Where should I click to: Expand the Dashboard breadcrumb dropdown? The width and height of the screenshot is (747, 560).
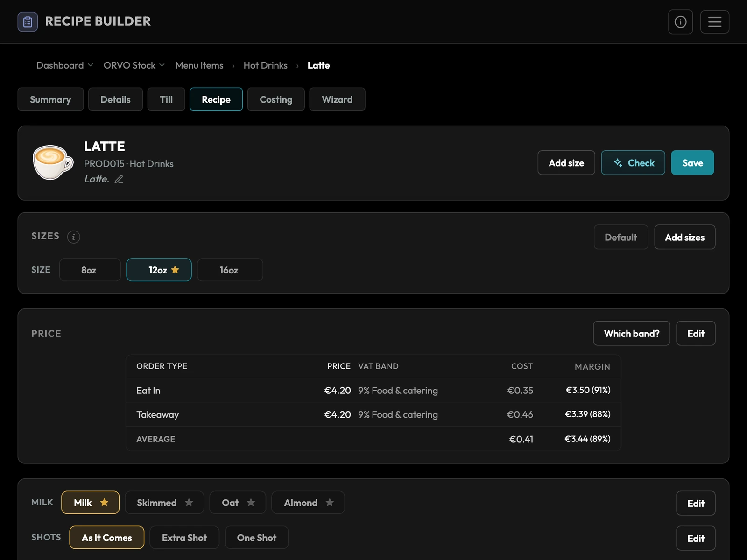pyautogui.click(x=65, y=65)
